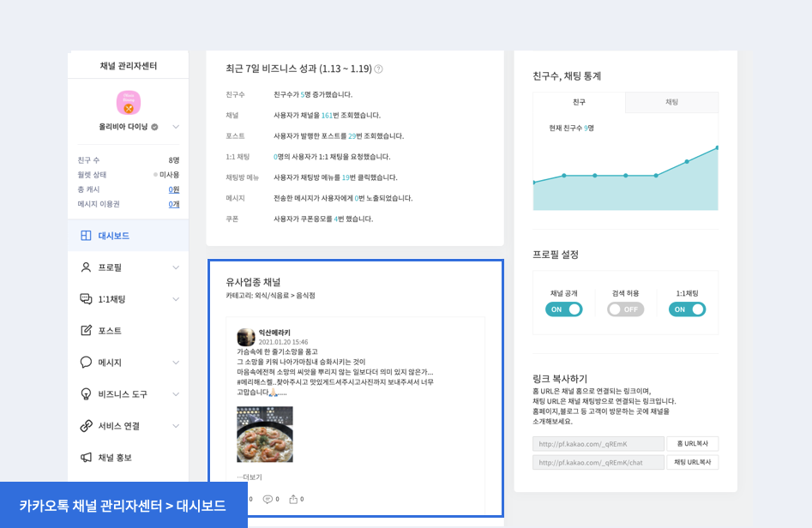This screenshot has height=528, width=812.
Task: Select 대시보드 in the sidebar menu
Action: (128, 236)
